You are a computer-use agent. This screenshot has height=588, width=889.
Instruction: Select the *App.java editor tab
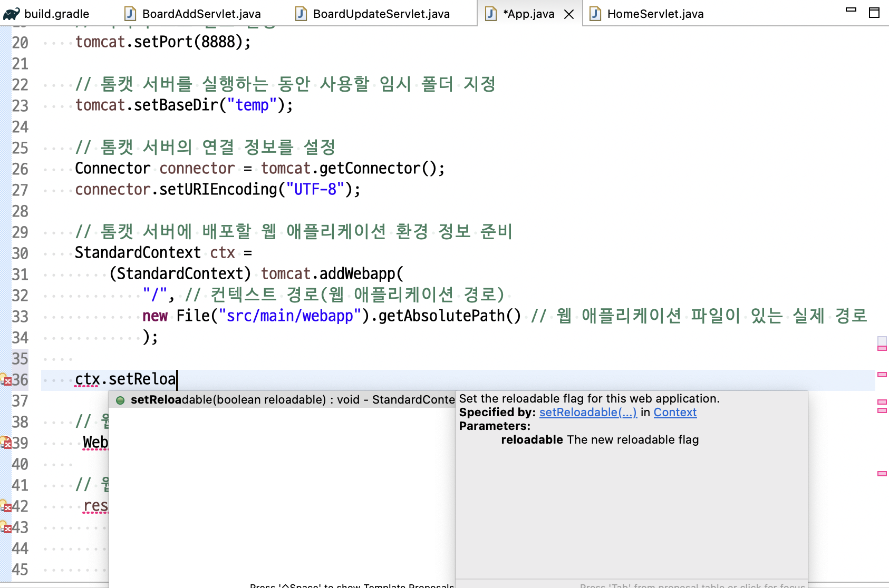pos(528,14)
